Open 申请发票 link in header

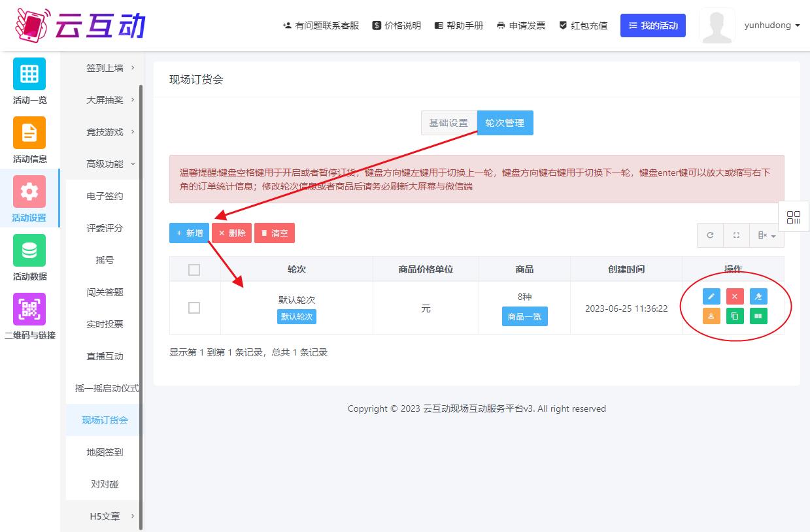point(521,25)
